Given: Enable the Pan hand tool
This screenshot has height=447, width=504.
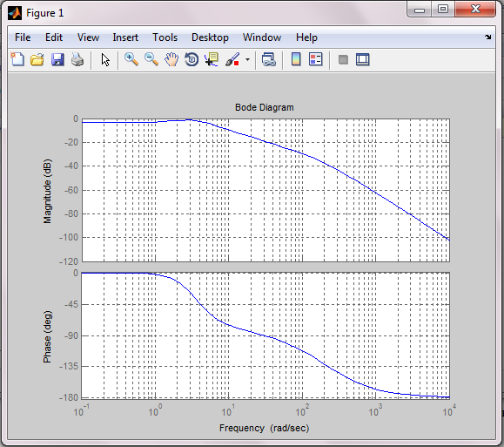Looking at the screenshot, I should 171,59.
